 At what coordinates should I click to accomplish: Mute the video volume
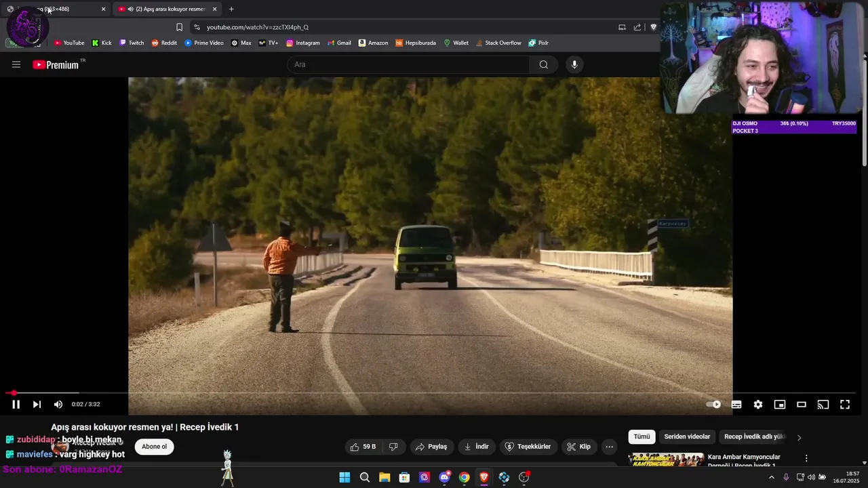tap(58, 405)
